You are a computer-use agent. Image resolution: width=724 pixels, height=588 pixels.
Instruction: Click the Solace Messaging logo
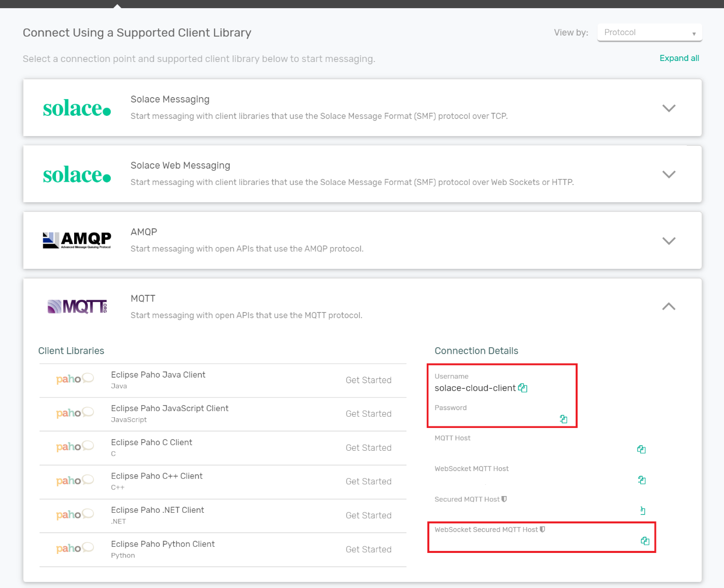pyautogui.click(x=77, y=108)
